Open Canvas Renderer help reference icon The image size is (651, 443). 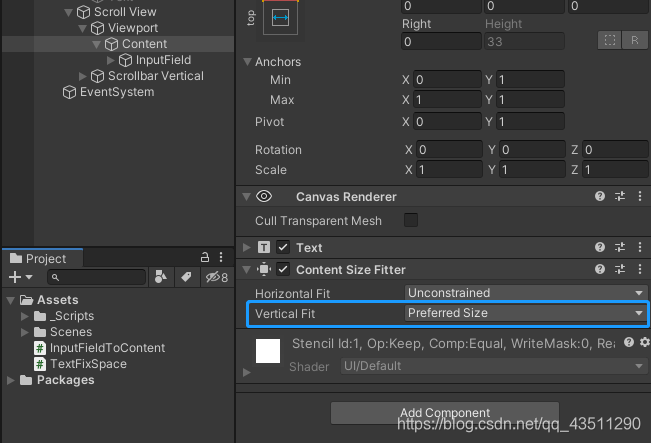coord(600,196)
